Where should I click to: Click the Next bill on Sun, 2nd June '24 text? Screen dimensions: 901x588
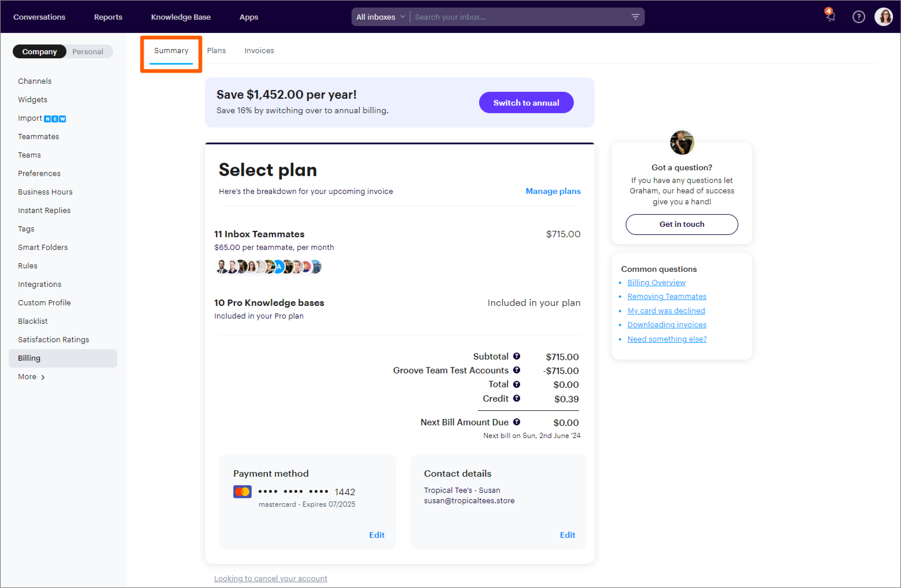point(532,436)
